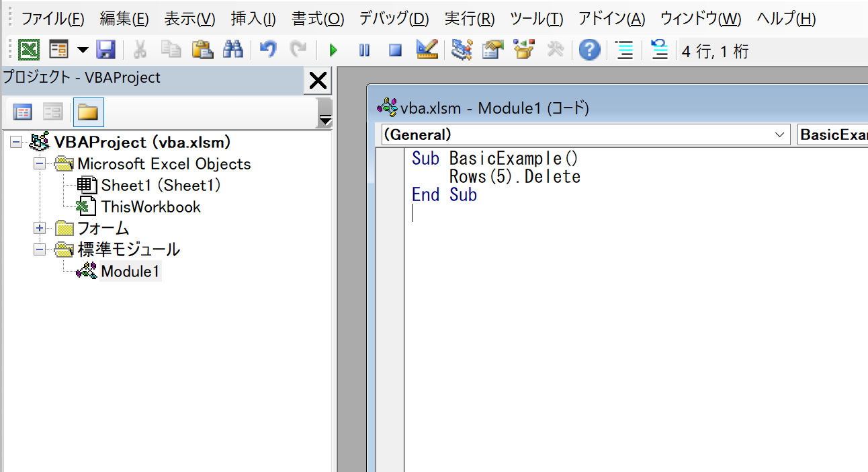Viewport: 868px width, 472px height.
Task: Save the vba.xlsm project
Action: pos(106,50)
